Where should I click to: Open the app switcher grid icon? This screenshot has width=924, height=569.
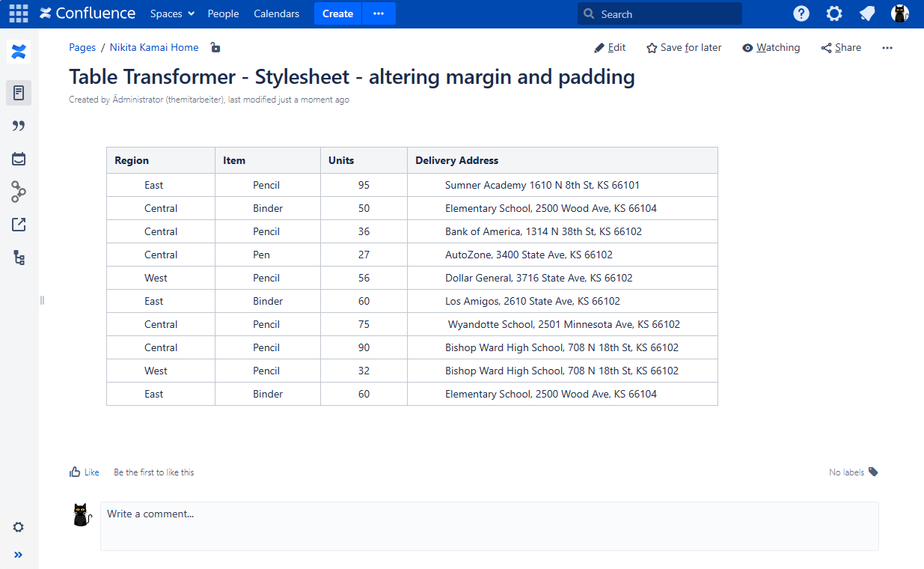pyautogui.click(x=19, y=13)
